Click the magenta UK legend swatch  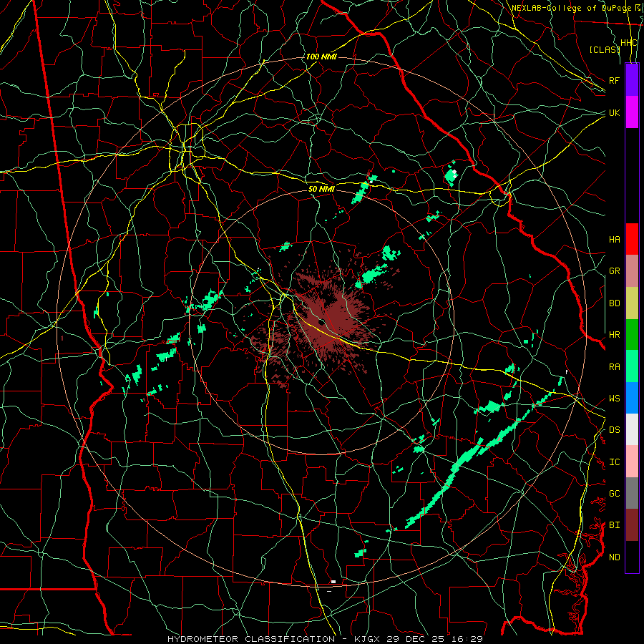(632, 112)
